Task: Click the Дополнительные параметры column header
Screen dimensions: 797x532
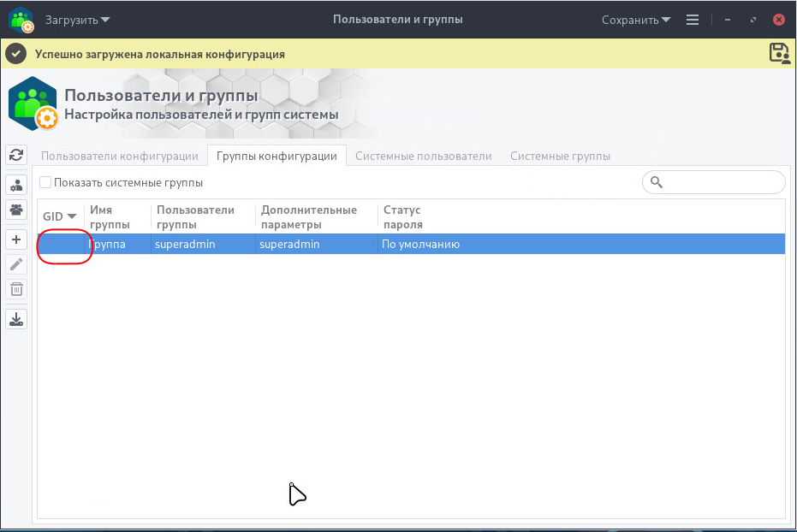Action: coord(317,216)
